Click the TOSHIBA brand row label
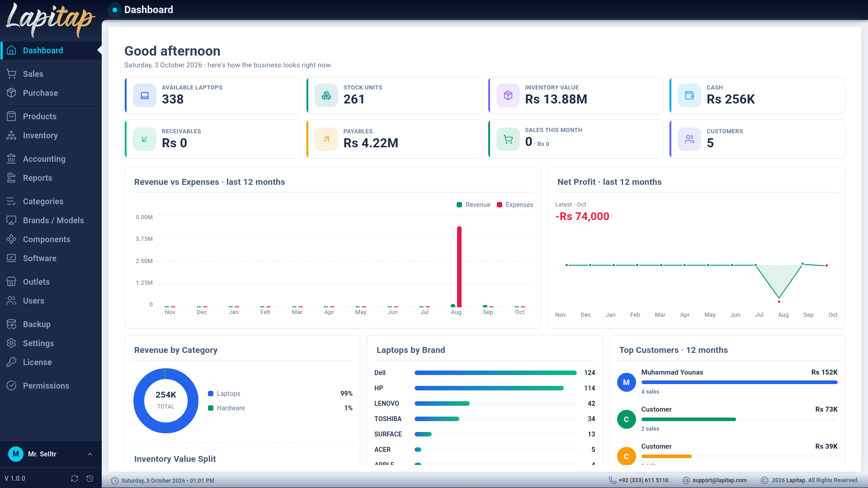 point(388,419)
